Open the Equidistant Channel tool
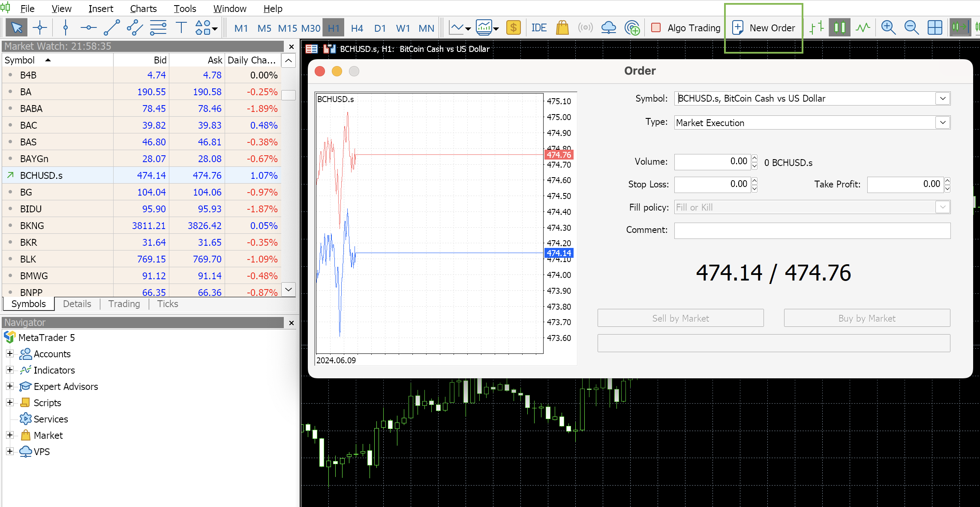This screenshot has width=980, height=507. coord(134,27)
